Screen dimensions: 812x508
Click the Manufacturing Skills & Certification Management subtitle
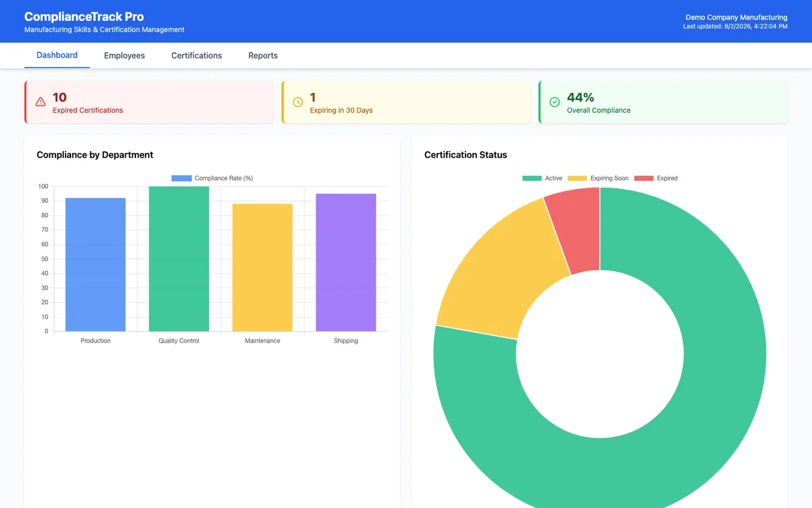coord(104,30)
